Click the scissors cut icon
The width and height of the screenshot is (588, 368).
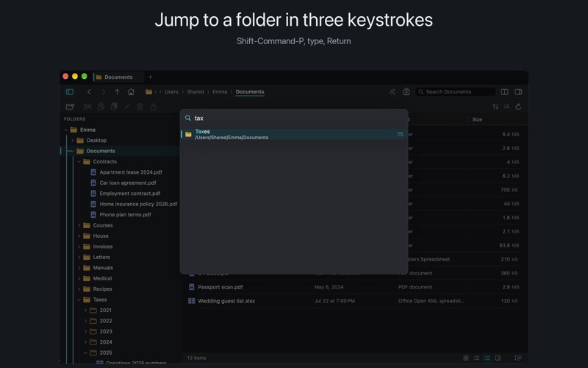pyautogui.click(x=87, y=107)
